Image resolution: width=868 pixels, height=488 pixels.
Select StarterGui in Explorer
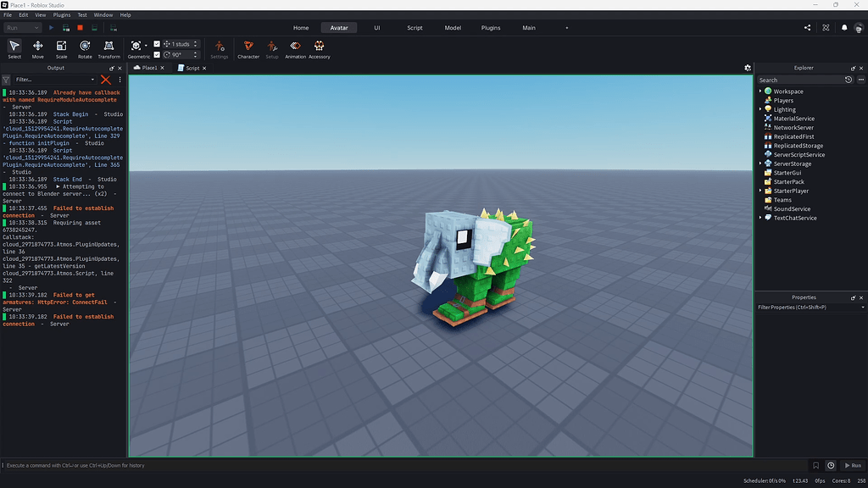(x=787, y=173)
